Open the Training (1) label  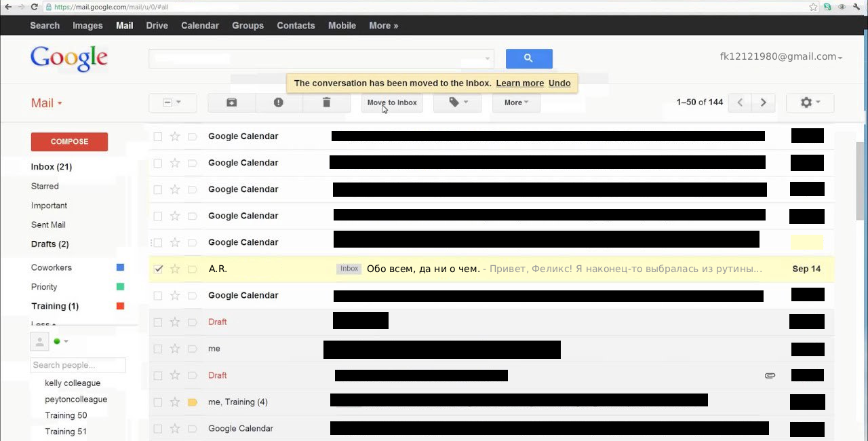coord(55,306)
